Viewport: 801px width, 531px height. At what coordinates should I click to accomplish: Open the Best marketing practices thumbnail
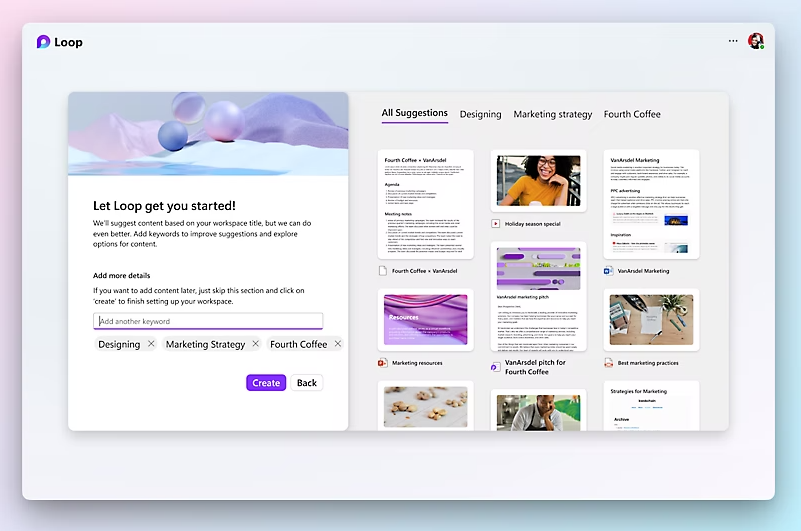651,320
